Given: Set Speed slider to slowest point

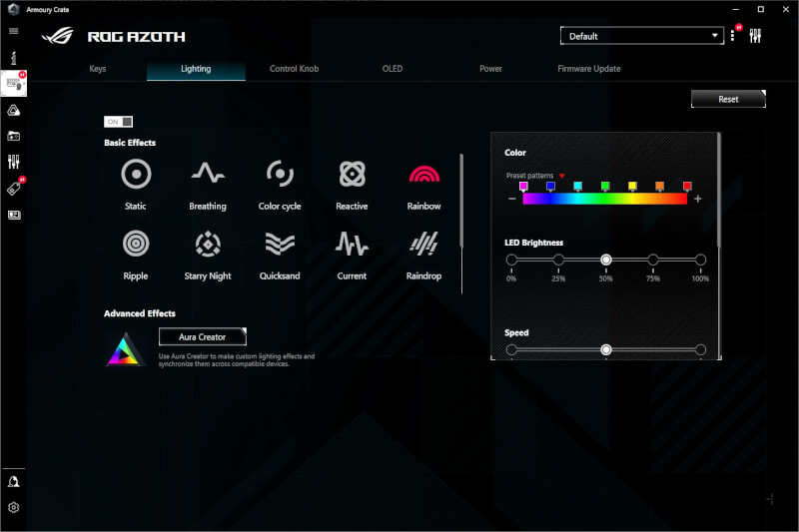Looking at the screenshot, I should coord(511,349).
